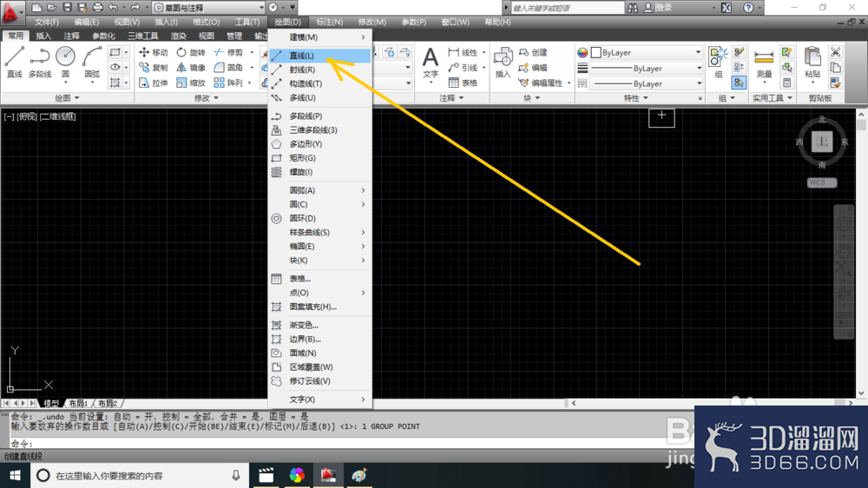
Task: Click the top view cube face 上
Action: pyautogui.click(x=822, y=142)
